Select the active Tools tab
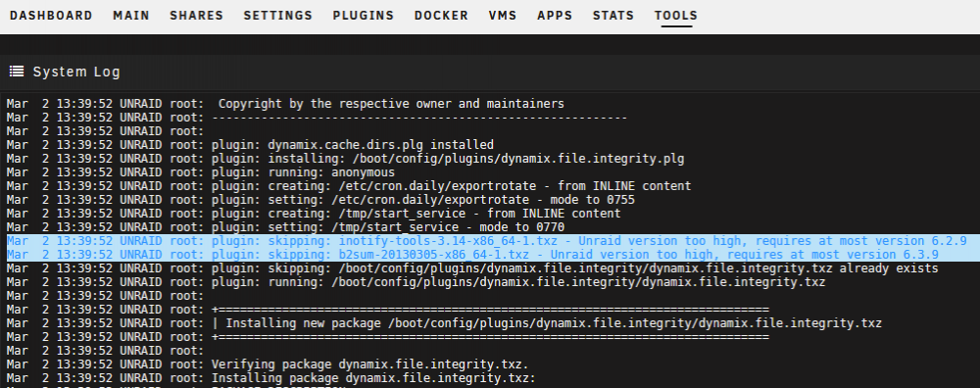The width and height of the screenshot is (980, 388). pyautogui.click(x=675, y=16)
